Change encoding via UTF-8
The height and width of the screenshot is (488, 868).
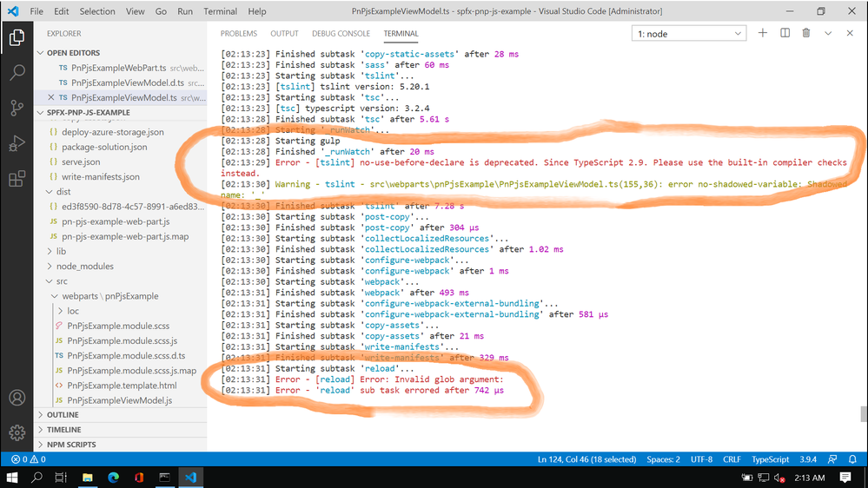[x=701, y=459]
